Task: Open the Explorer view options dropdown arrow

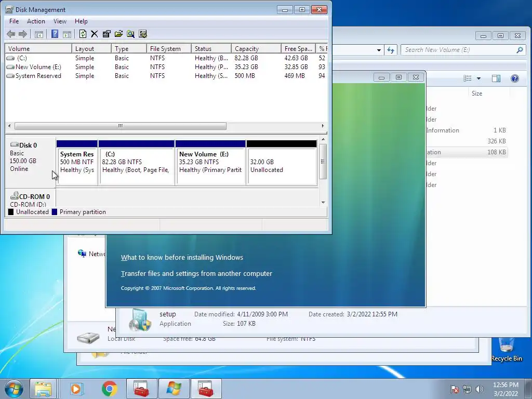Action: click(x=478, y=78)
